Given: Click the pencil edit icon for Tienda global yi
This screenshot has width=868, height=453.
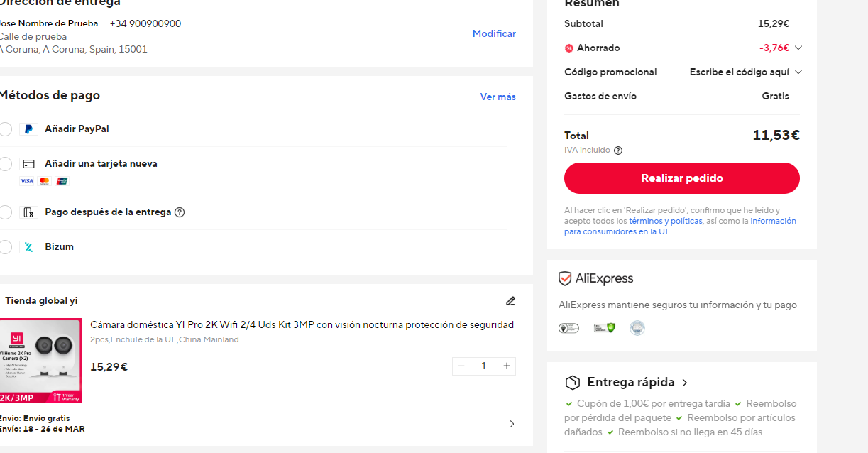Looking at the screenshot, I should [510, 301].
